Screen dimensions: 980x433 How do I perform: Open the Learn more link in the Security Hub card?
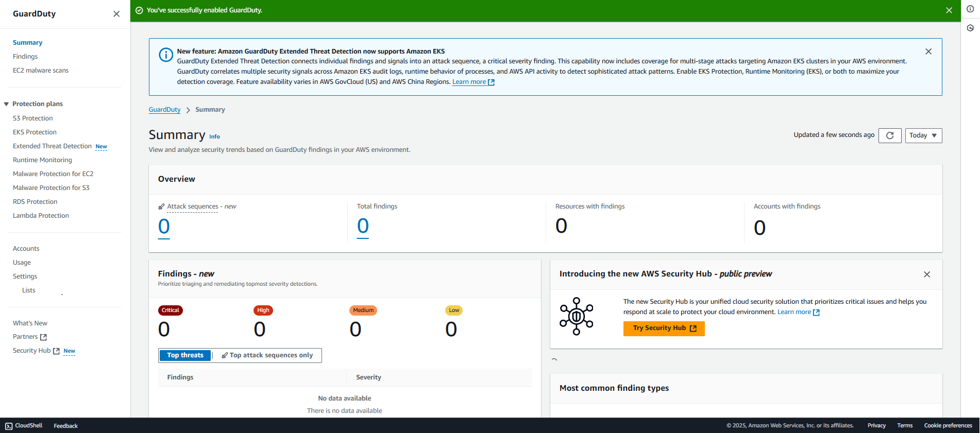click(798, 312)
